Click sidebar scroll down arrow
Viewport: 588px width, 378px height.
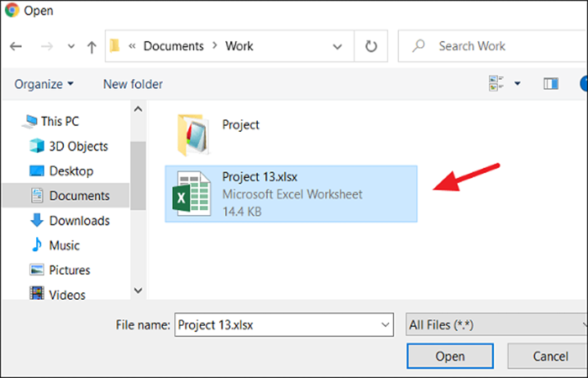(x=138, y=291)
